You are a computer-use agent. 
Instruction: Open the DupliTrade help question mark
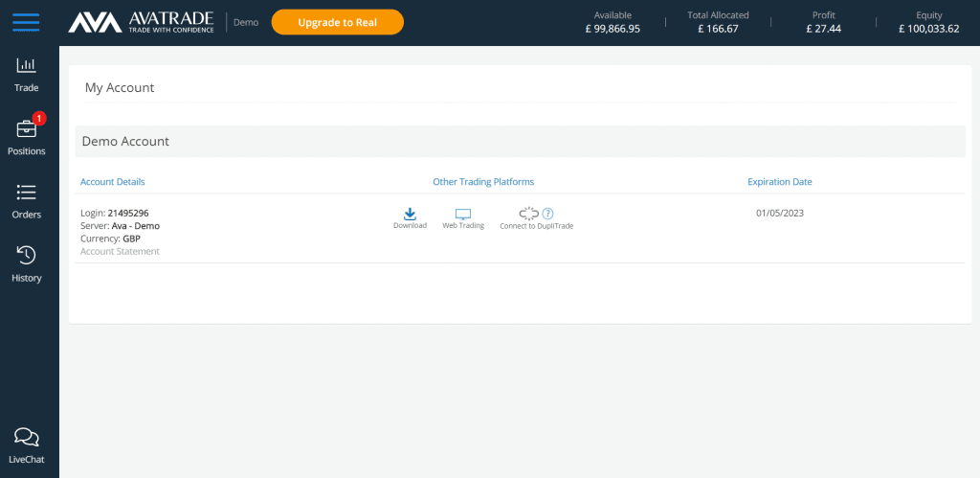point(547,214)
